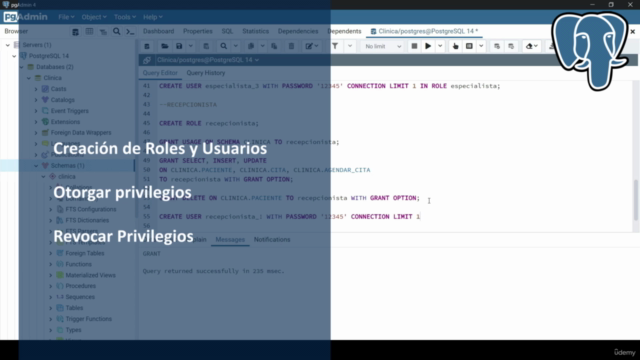Collapse the Databases (2) node
640x360 pixels.
tap(22, 67)
